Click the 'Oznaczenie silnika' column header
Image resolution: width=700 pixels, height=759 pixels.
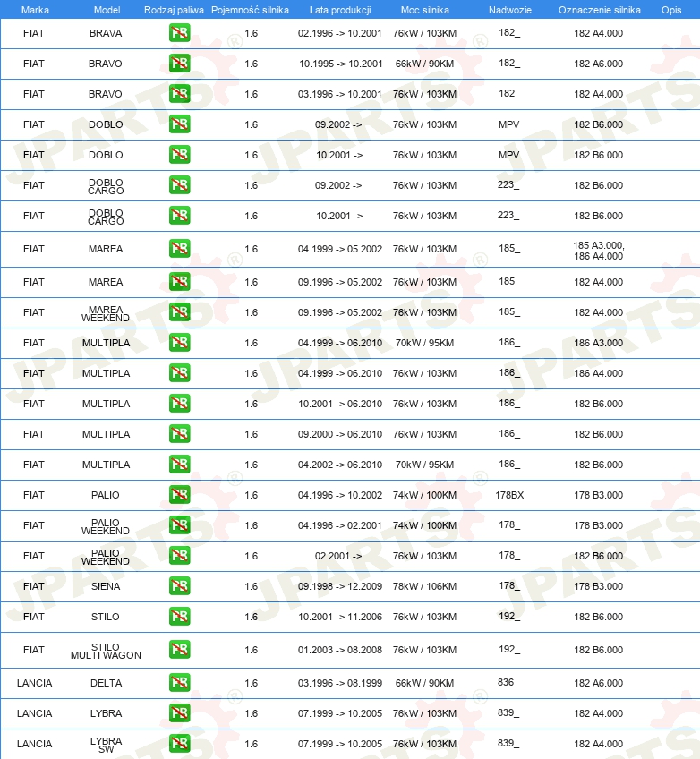click(x=600, y=10)
